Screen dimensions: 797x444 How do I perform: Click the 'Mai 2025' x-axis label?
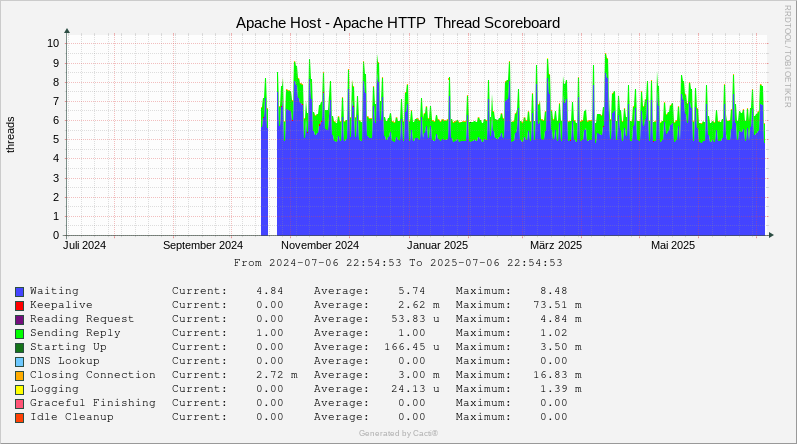[673, 245]
